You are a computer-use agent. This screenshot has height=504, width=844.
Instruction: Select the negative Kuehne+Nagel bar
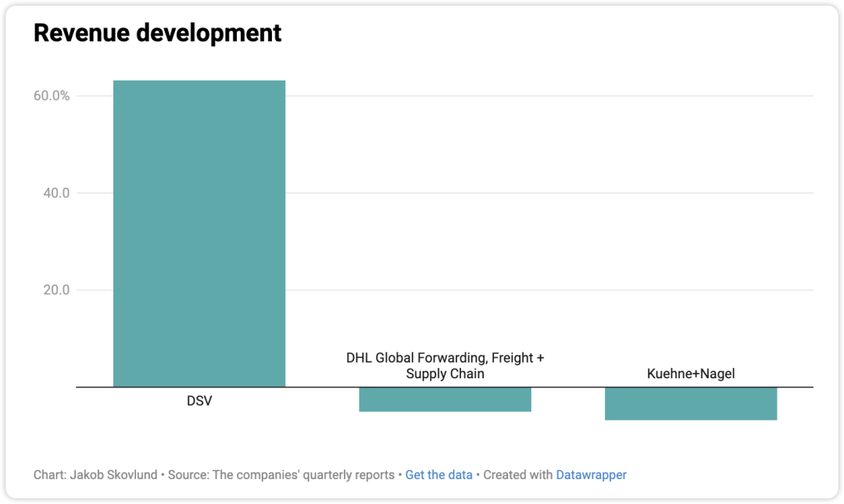coord(691,404)
